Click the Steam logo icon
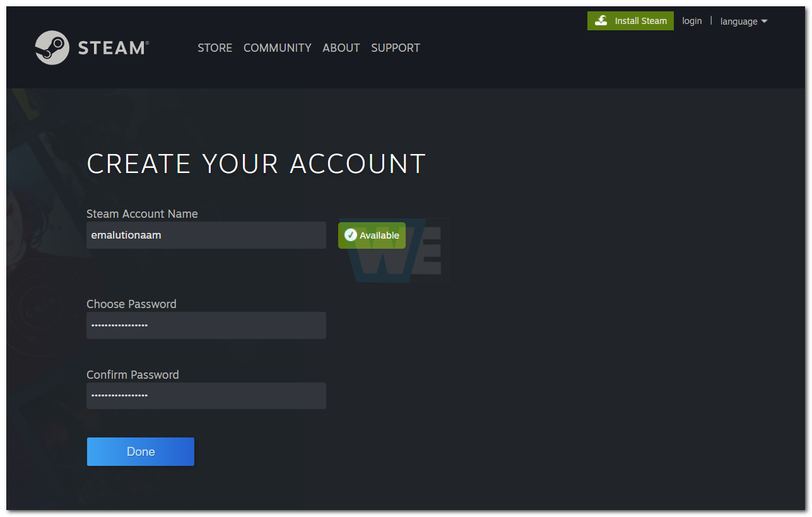The width and height of the screenshot is (812, 517). 54,47
